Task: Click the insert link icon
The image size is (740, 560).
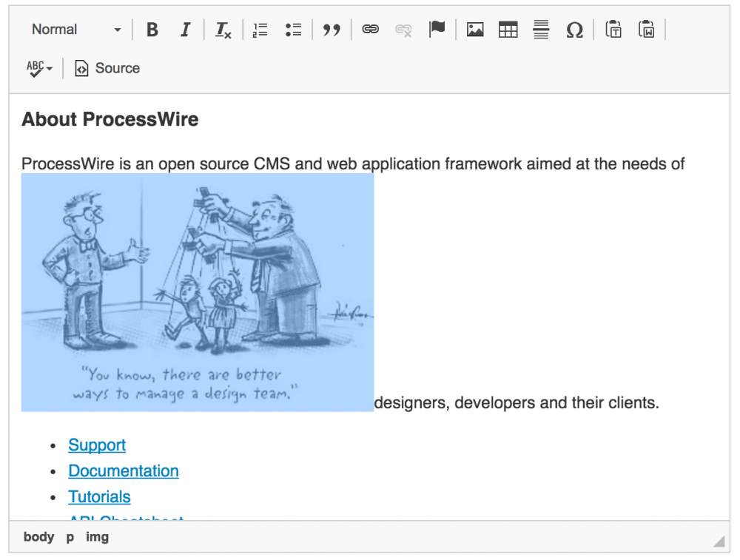Action: pos(370,30)
